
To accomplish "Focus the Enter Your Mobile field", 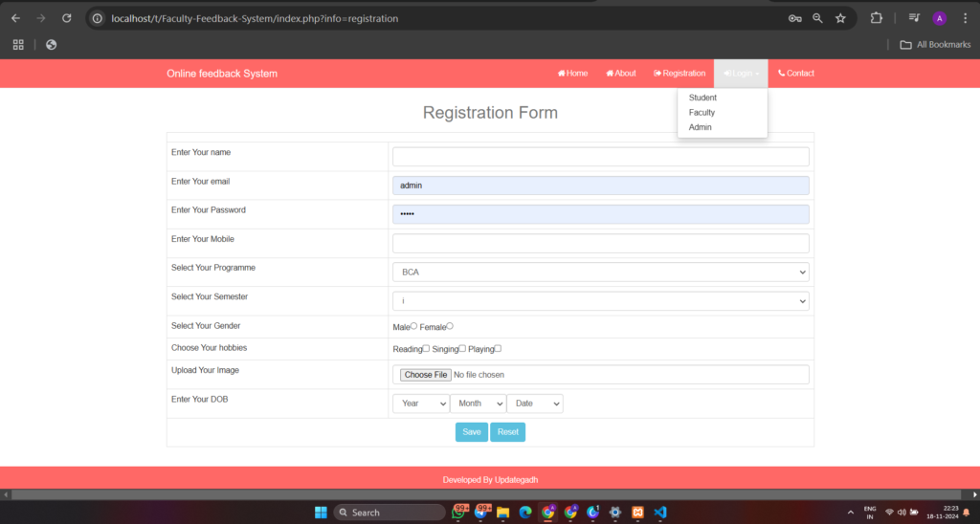I will click(x=601, y=243).
